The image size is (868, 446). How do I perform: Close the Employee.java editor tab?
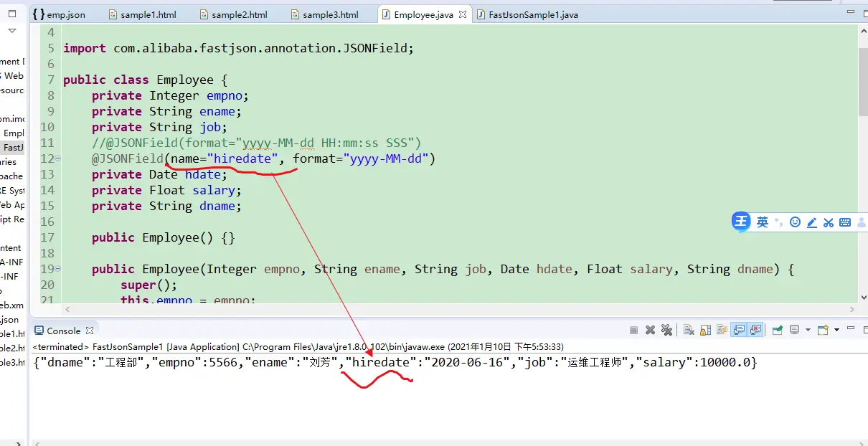coord(463,14)
